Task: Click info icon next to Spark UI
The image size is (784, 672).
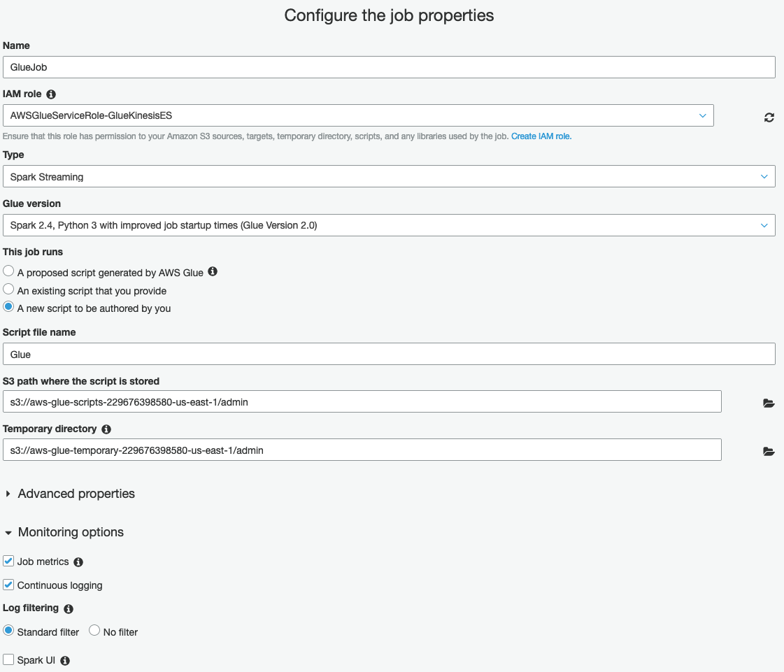Action: click(65, 660)
